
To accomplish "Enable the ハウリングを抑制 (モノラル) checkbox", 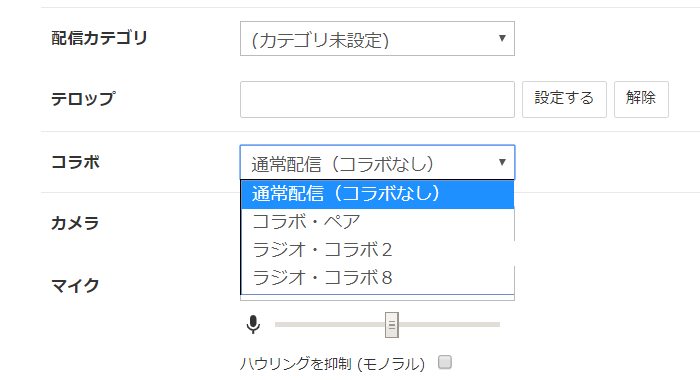I will 445,362.
